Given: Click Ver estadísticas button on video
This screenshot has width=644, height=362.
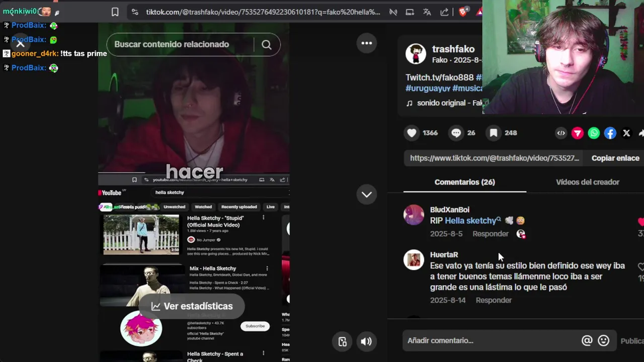Looking at the screenshot, I should point(192,306).
